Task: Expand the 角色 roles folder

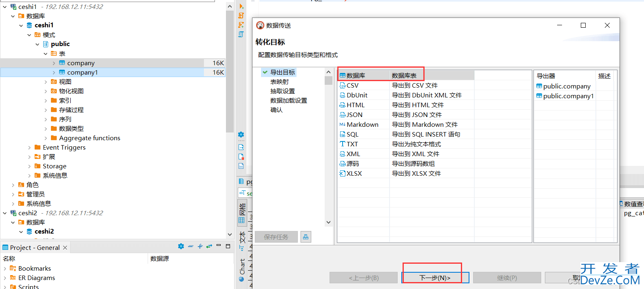Action: [13, 185]
